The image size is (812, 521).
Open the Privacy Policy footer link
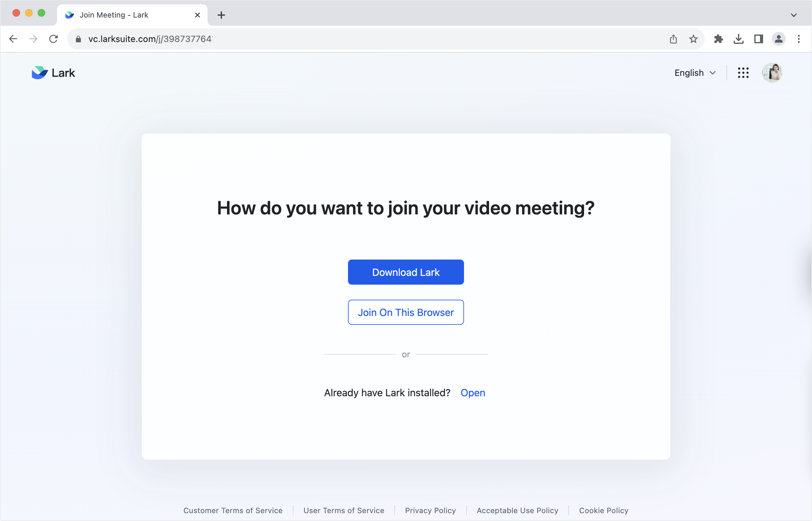430,510
